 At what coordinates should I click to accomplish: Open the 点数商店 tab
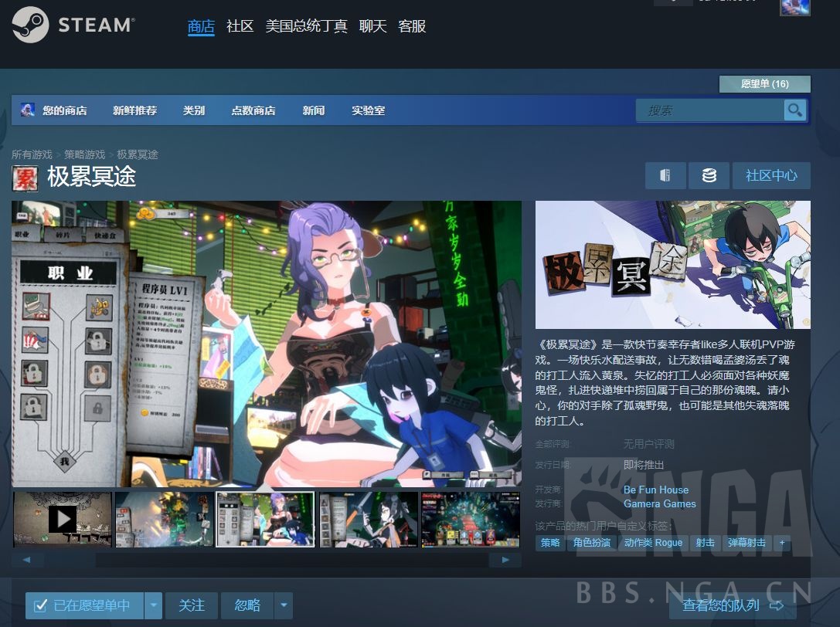253,110
